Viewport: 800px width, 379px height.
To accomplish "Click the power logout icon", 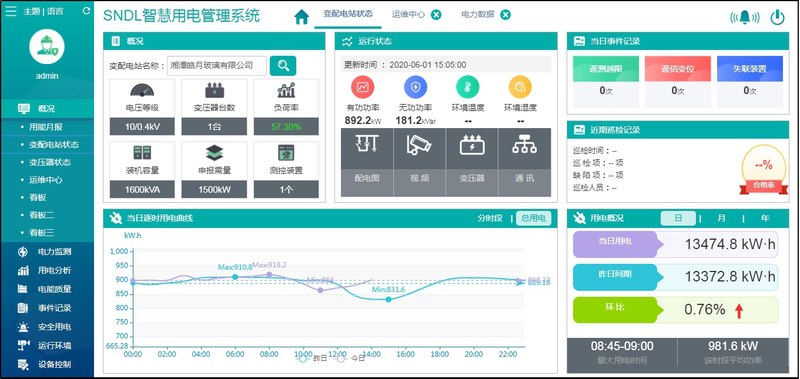I will (x=777, y=17).
